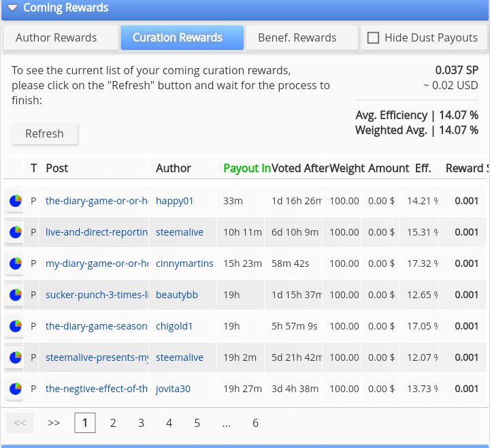Click pie chart icon in chigold1 row
The image size is (490, 448).
pyautogui.click(x=15, y=326)
